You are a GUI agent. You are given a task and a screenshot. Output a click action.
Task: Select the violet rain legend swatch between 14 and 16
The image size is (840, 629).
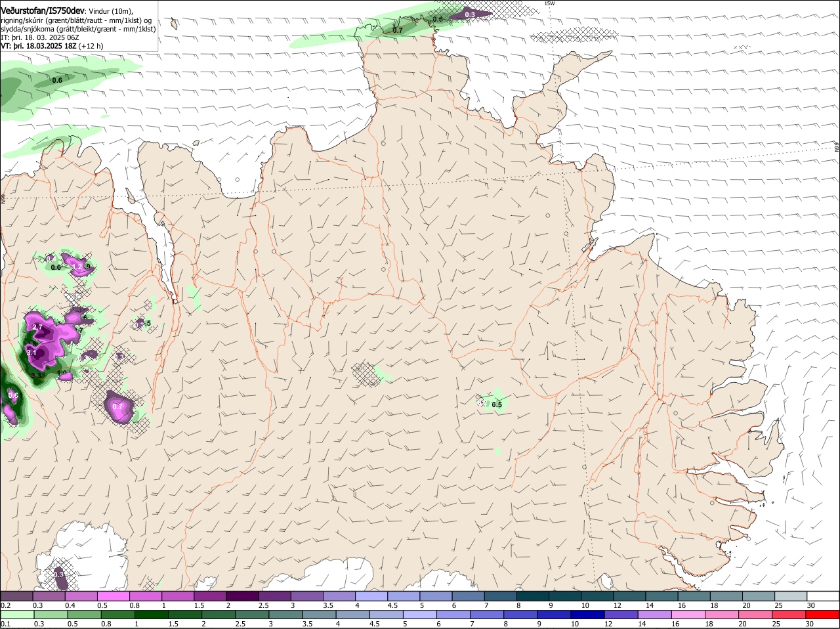click(654, 615)
